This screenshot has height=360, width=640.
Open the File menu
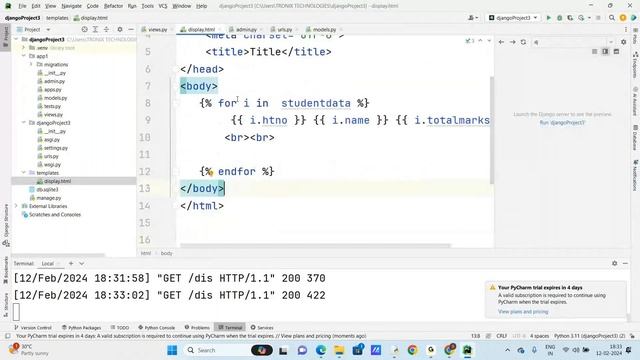pyautogui.click(x=22, y=6)
